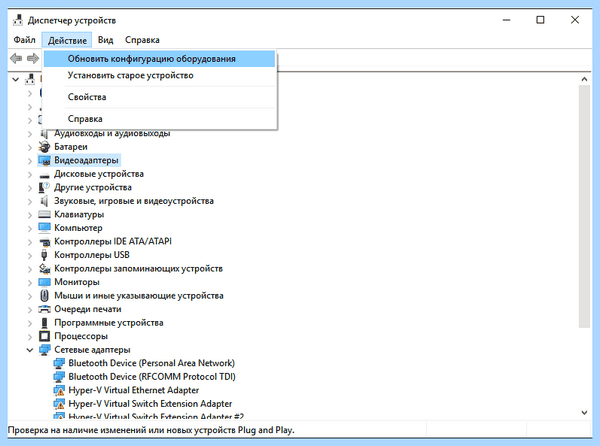This screenshot has height=446, width=600.
Task: Click the Батареи battery icon
Action: click(x=44, y=146)
